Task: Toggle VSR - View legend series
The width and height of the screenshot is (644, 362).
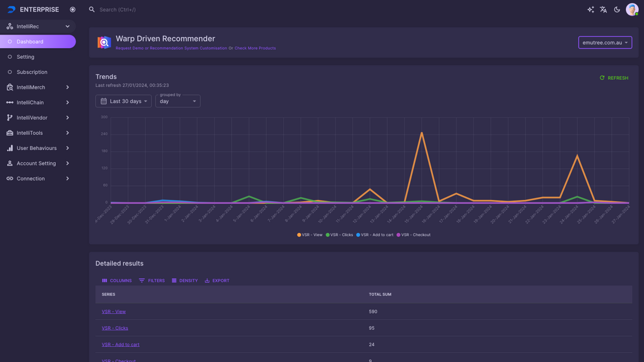Action: tap(310, 235)
